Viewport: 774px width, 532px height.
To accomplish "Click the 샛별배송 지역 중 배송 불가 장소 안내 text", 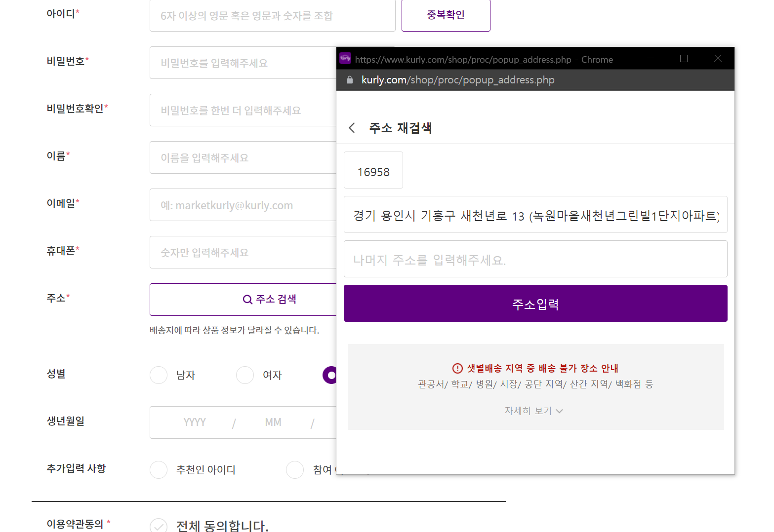I will click(542, 368).
